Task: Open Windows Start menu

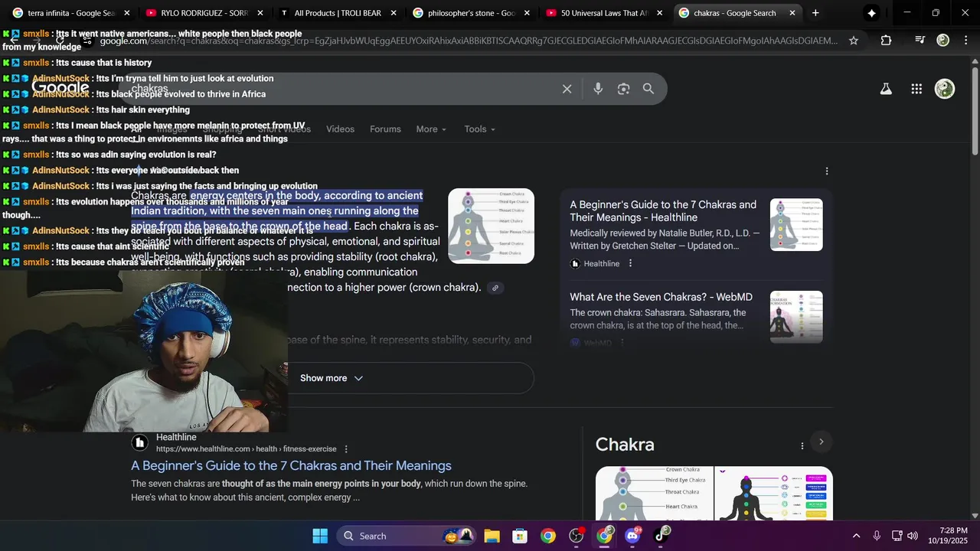Action: (320, 536)
